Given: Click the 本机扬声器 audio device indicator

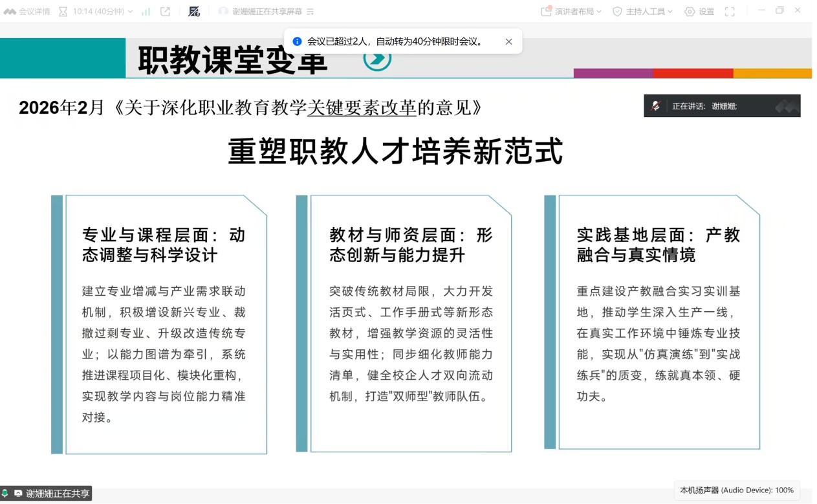Looking at the screenshot, I should 737,490.
